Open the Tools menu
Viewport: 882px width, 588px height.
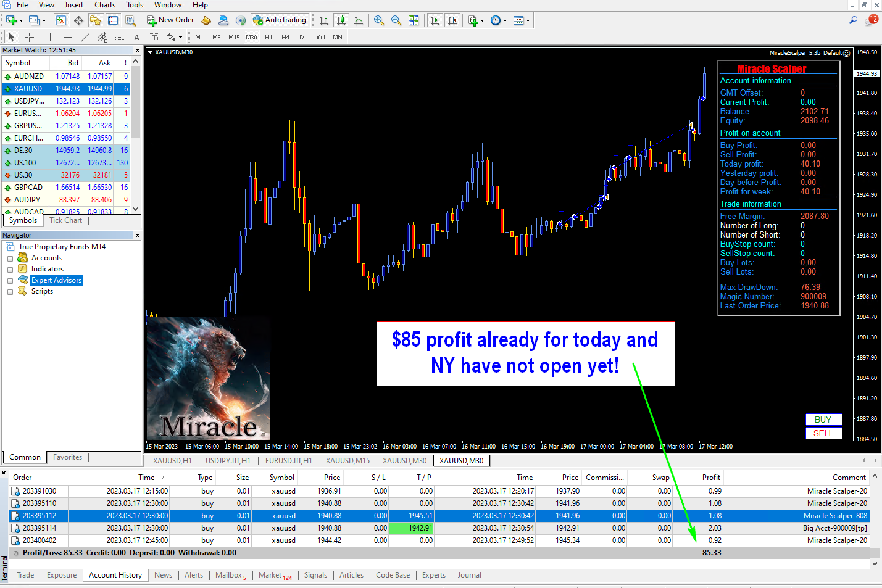point(135,5)
